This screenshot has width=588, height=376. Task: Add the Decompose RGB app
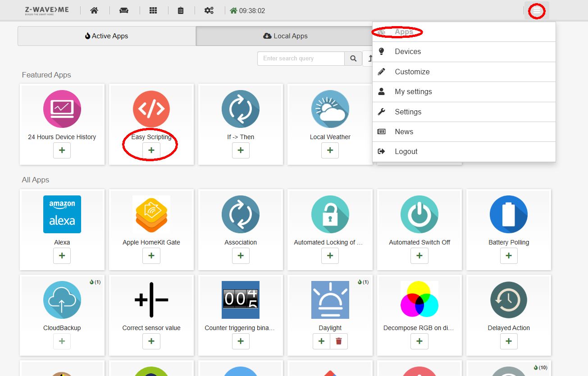pyautogui.click(x=419, y=341)
